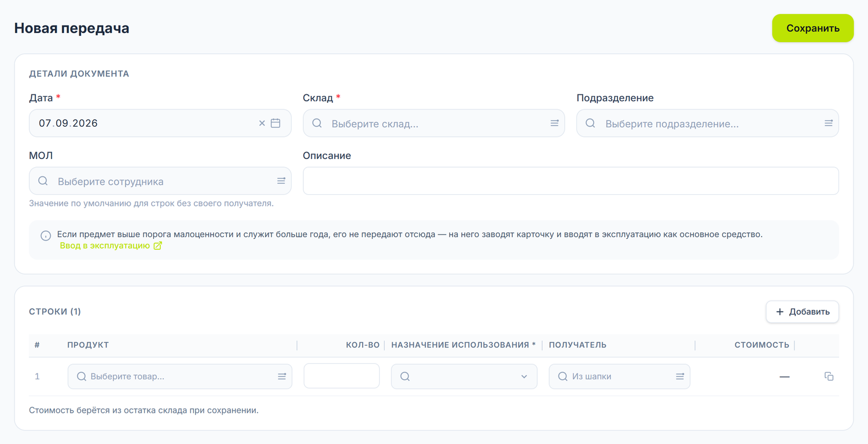Screen dimensions: 868x444
Task: Click the search icon in Продукт field
Action: (x=82, y=376)
